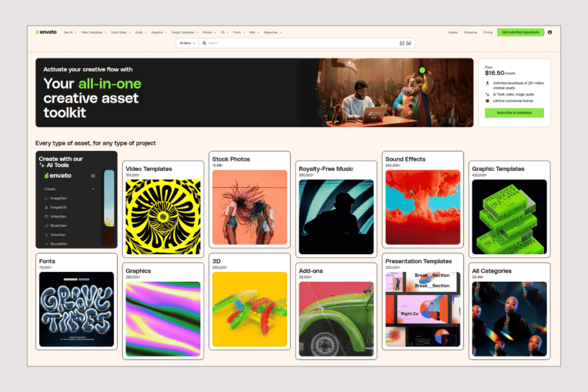This screenshot has height=392, width=588.
Task: Open the Graphic Templates category card
Action: click(x=509, y=209)
